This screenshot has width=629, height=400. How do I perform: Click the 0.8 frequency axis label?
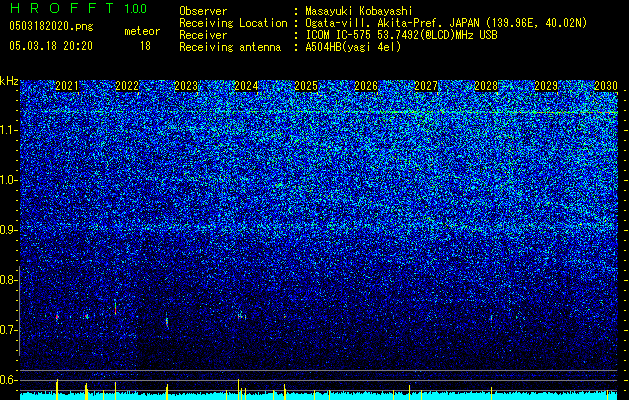coord(9,280)
